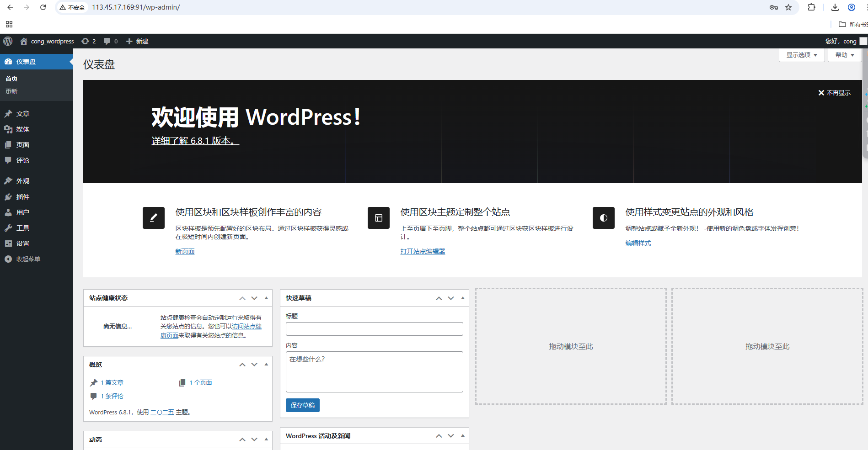
Task: Open the browser extensions puzzle icon
Action: point(812,7)
